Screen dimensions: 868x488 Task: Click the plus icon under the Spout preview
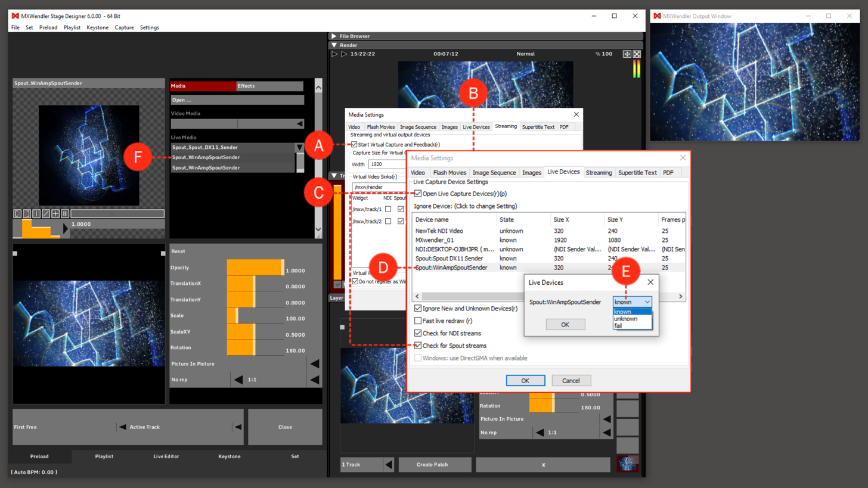tap(55, 213)
